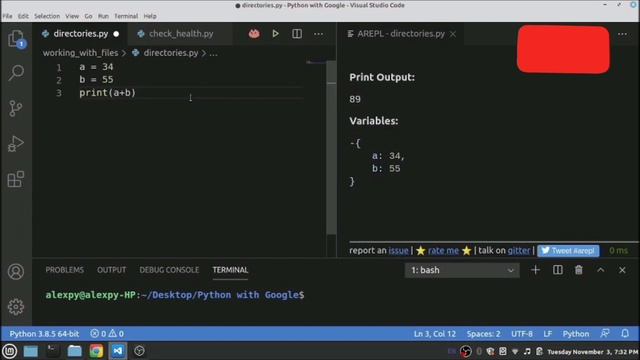Image resolution: width=640 pixels, height=360 pixels.
Task: Kill terminal with trash icon
Action: 579,270
